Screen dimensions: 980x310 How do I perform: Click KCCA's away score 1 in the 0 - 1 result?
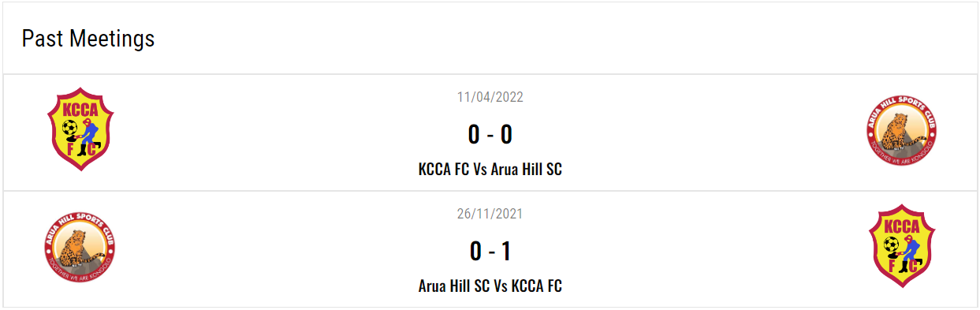(x=506, y=252)
